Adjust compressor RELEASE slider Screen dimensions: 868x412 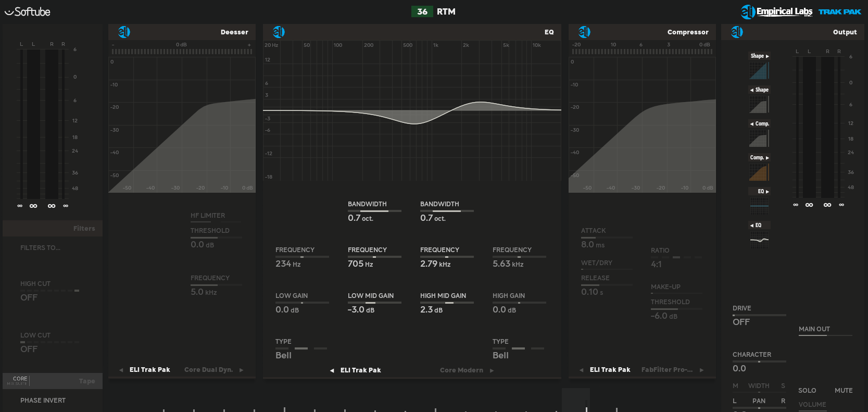(x=607, y=285)
